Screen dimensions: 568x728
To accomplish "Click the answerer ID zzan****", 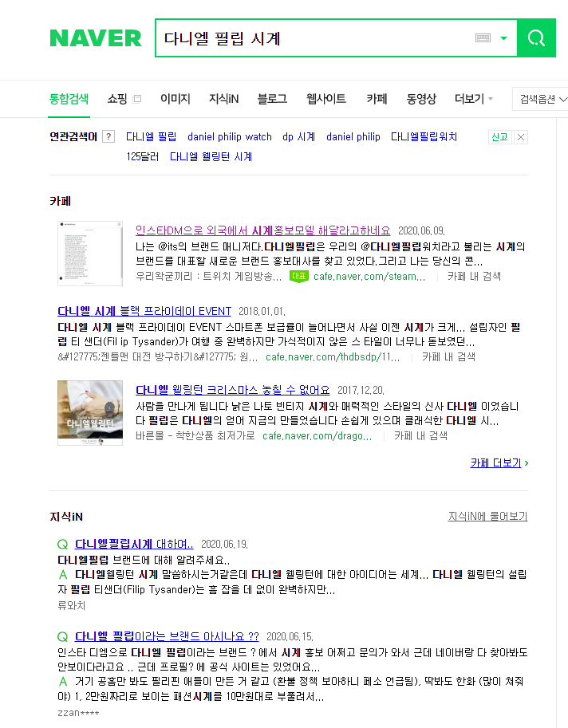I will (x=78, y=713).
